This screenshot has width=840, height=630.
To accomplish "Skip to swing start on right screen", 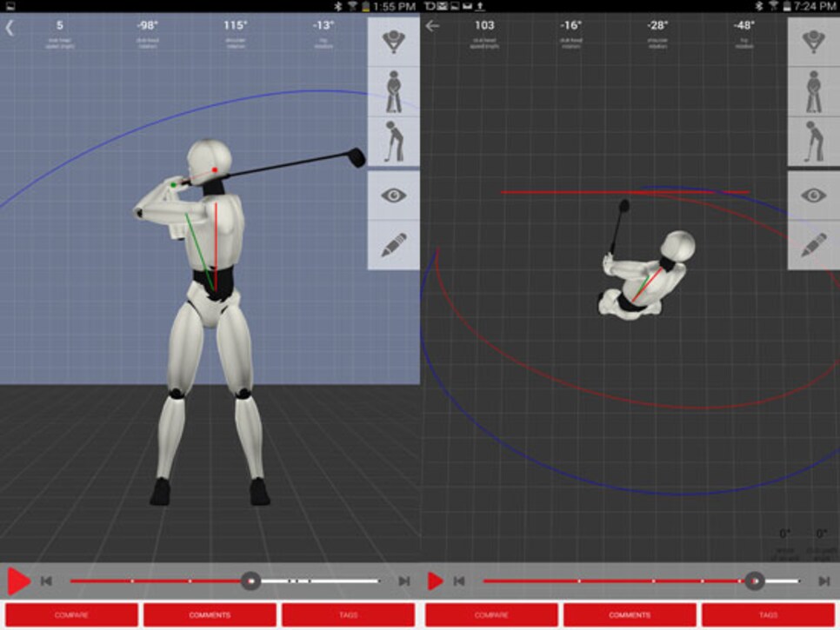I will tap(459, 580).
